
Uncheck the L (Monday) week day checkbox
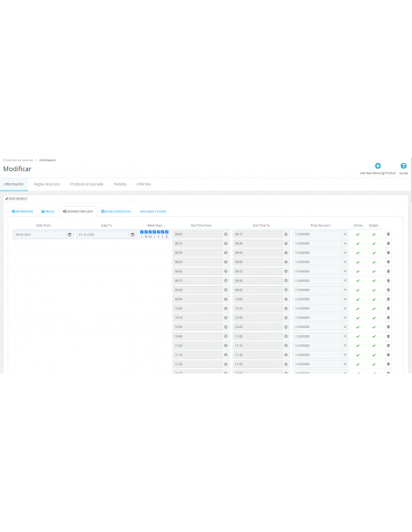(142, 232)
